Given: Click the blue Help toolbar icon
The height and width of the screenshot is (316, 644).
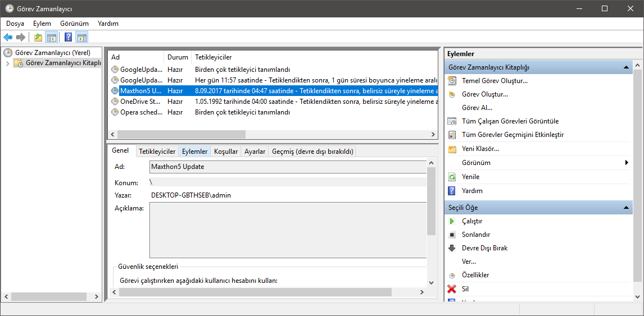Looking at the screenshot, I should (69, 38).
